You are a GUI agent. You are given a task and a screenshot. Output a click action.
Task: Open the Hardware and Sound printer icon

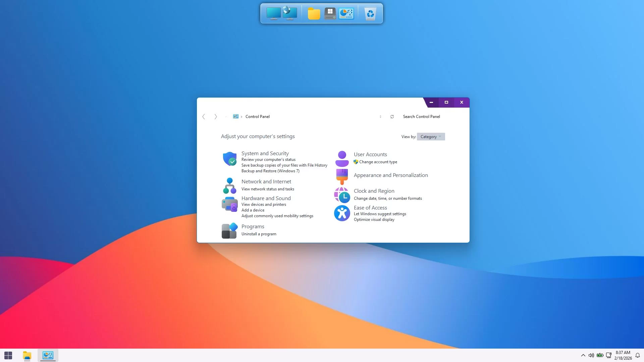(x=230, y=204)
